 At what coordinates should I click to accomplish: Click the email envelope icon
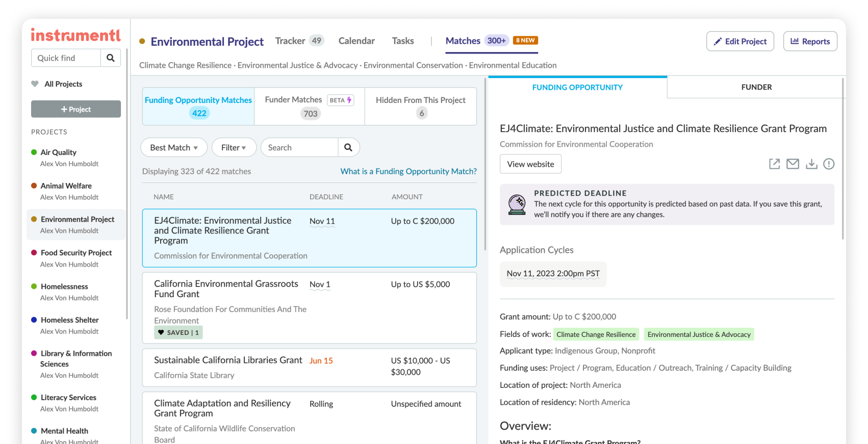tap(793, 164)
